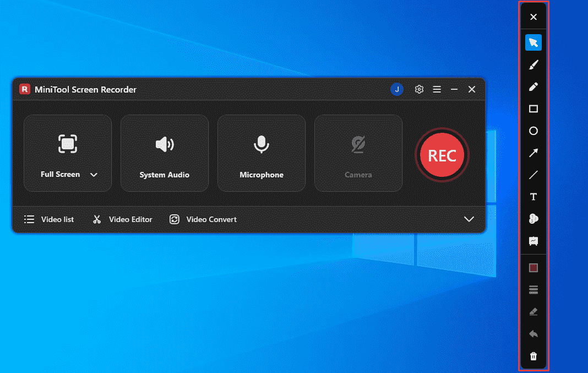Clear all annotations with the trash tool
This screenshot has width=588, height=373.
click(x=533, y=355)
